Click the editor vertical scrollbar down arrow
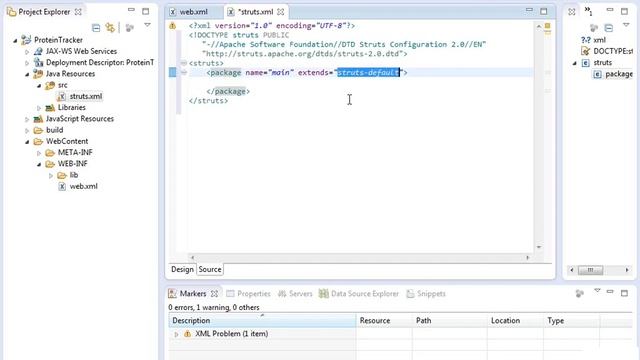Screen dimensions: 640x360 [x=539, y=247]
